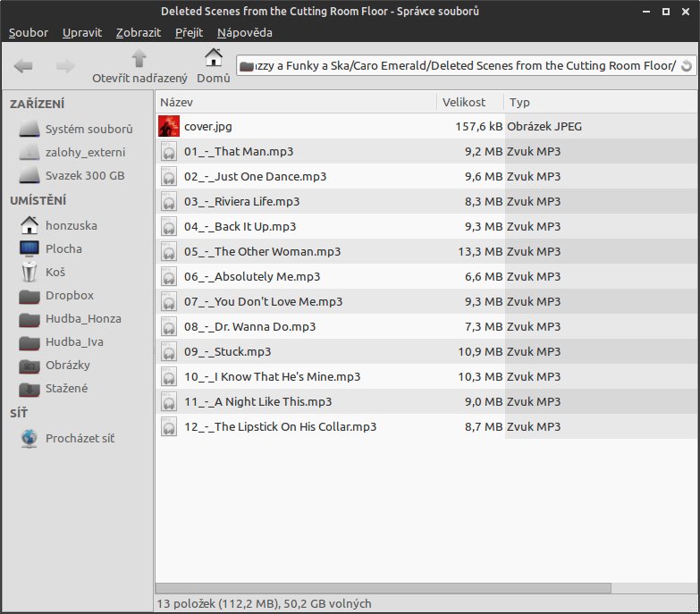Click the Hudba_Honza folder icon

[x=30, y=319]
